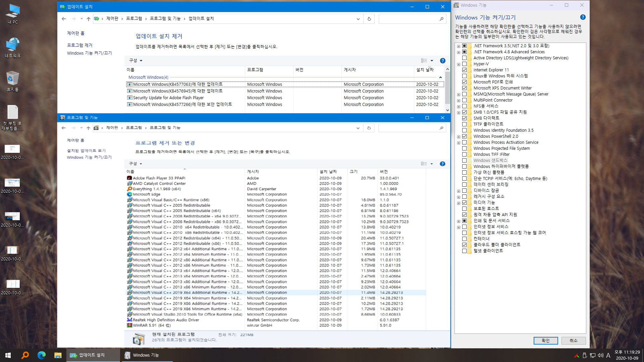644x362 pixels.
Task: Enable the Hyper-V checkbox
Action: [464, 64]
